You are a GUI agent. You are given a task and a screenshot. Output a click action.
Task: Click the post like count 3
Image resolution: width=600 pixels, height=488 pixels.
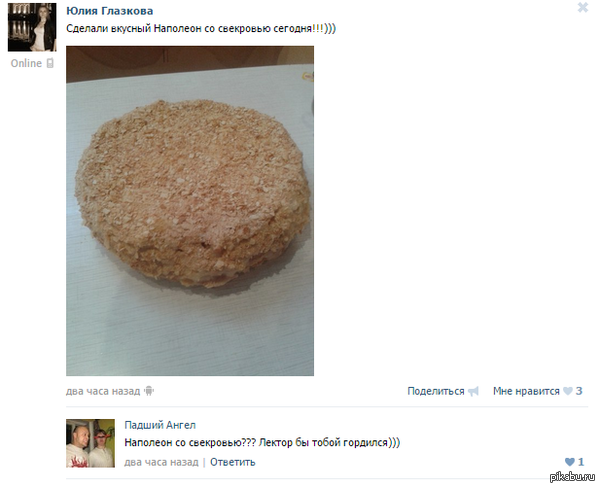pyautogui.click(x=579, y=391)
